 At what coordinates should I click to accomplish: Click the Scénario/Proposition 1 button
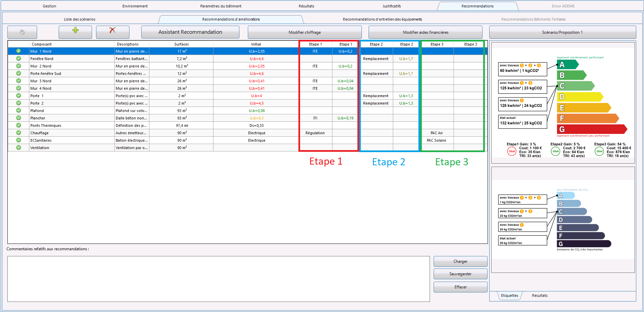[x=562, y=32]
